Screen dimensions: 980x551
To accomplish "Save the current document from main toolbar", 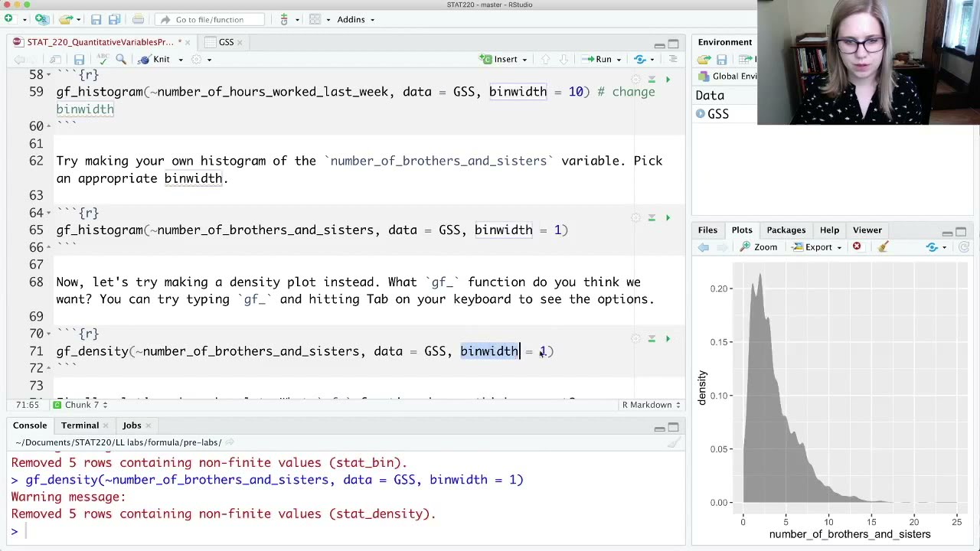I will point(96,19).
